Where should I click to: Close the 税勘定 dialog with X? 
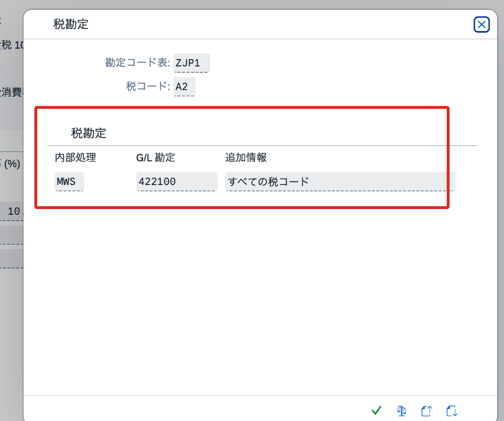481,25
